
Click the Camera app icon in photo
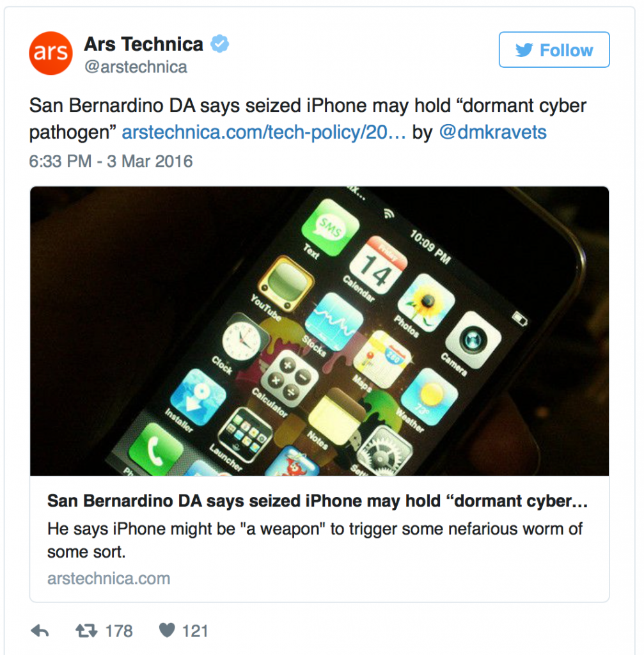(473, 339)
